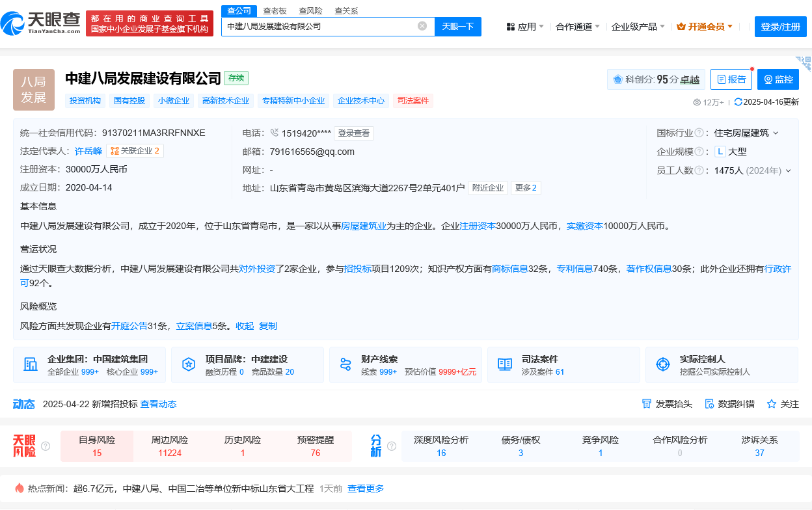Switch to the 查风险 search tab

coord(310,10)
